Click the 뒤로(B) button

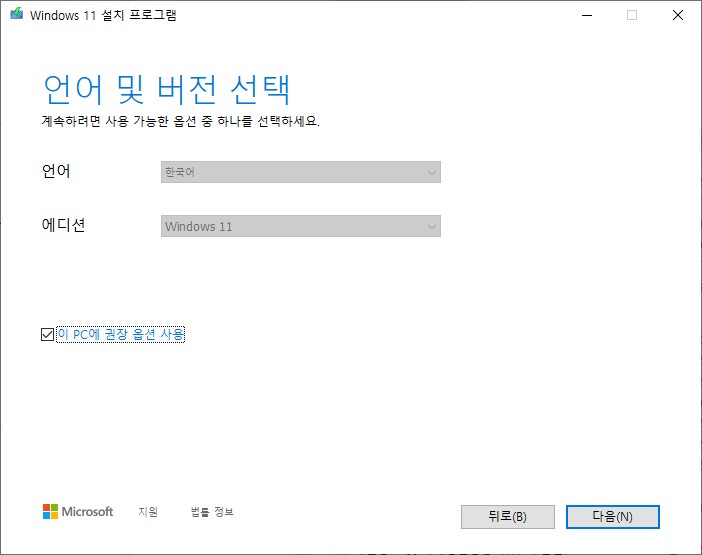pyautogui.click(x=508, y=517)
